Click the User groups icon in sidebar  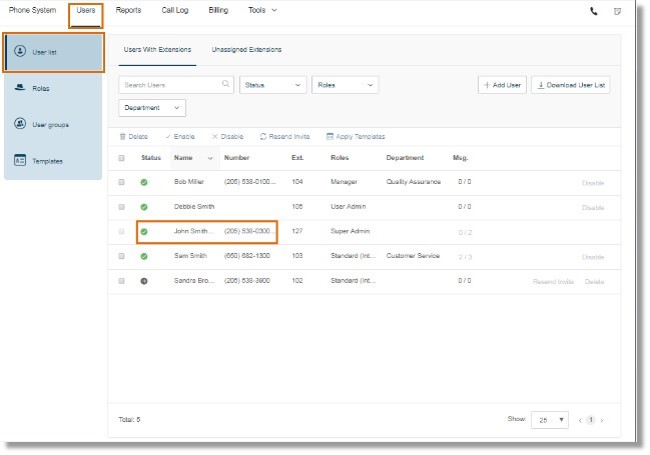point(20,123)
